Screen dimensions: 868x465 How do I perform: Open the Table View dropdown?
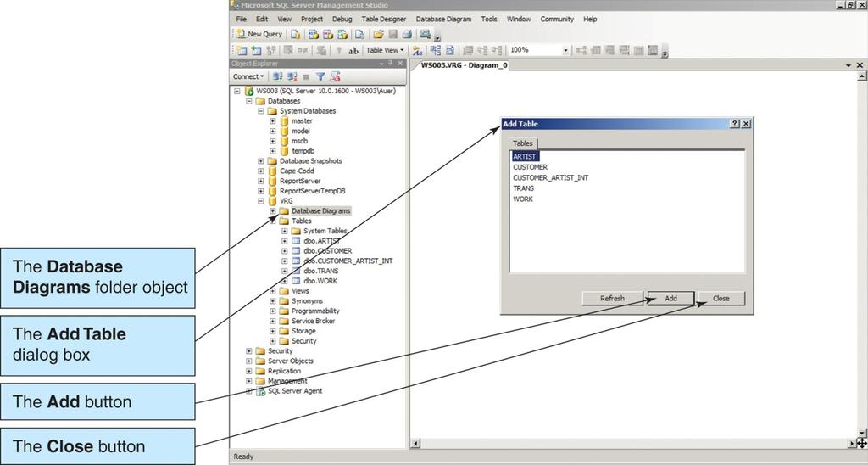click(385, 50)
